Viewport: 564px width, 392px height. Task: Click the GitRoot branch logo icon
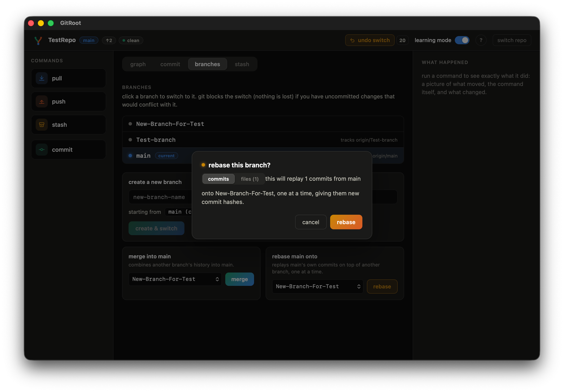click(38, 41)
